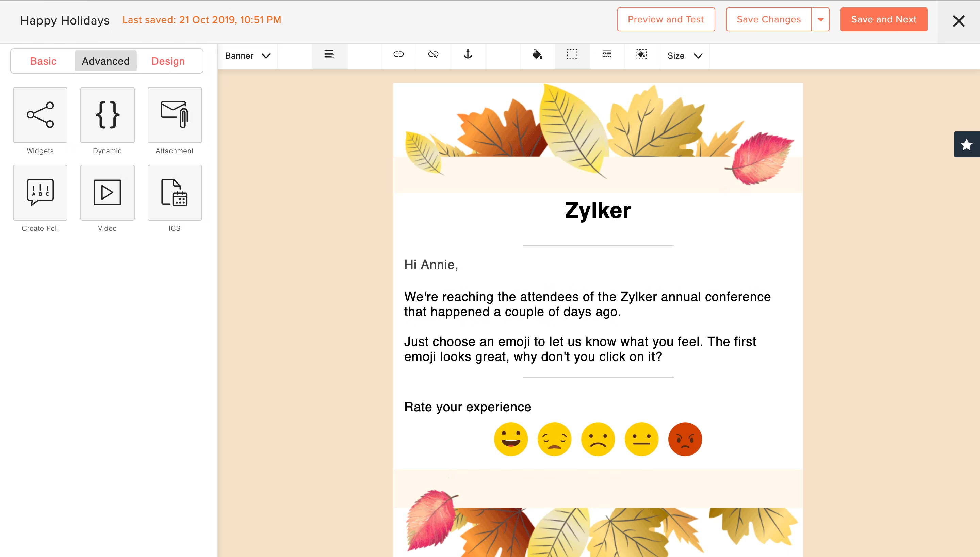
Task: Open the paint bucket background color
Action: tap(537, 55)
